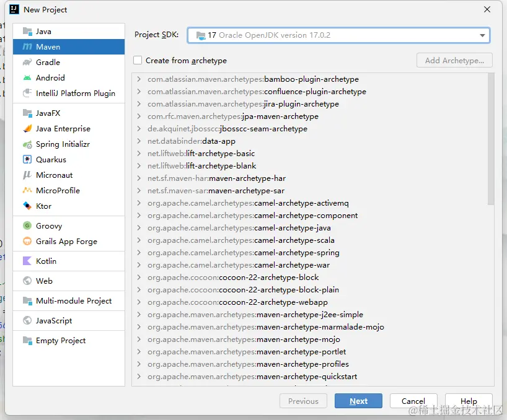The height and width of the screenshot is (420, 507).
Task: Select Gradle project type label
Action: [48, 63]
